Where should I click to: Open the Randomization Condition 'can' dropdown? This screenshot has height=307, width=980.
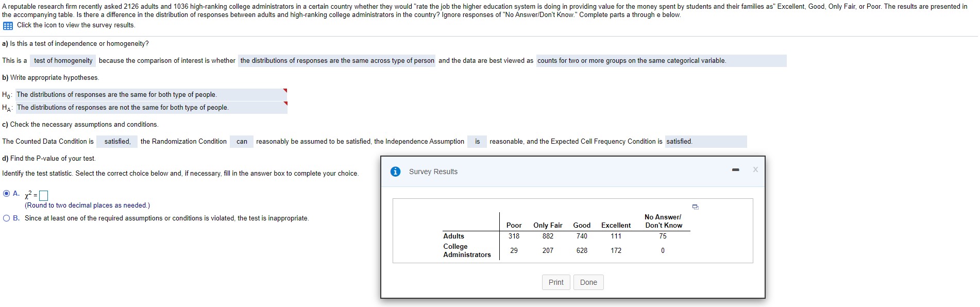[242, 142]
